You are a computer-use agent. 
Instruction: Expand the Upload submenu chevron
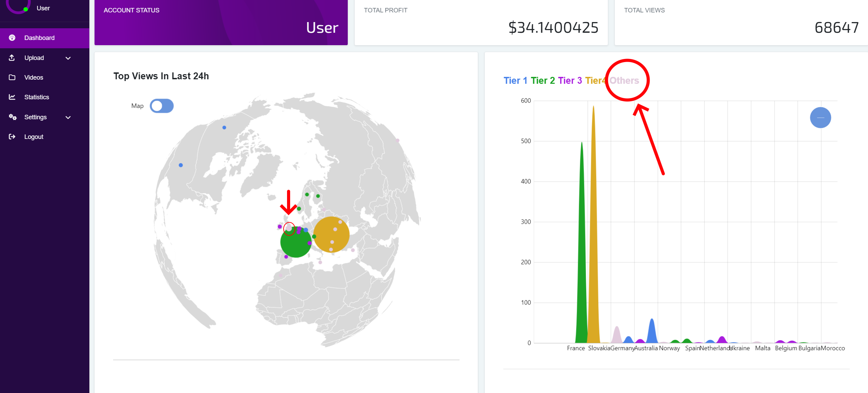click(68, 58)
